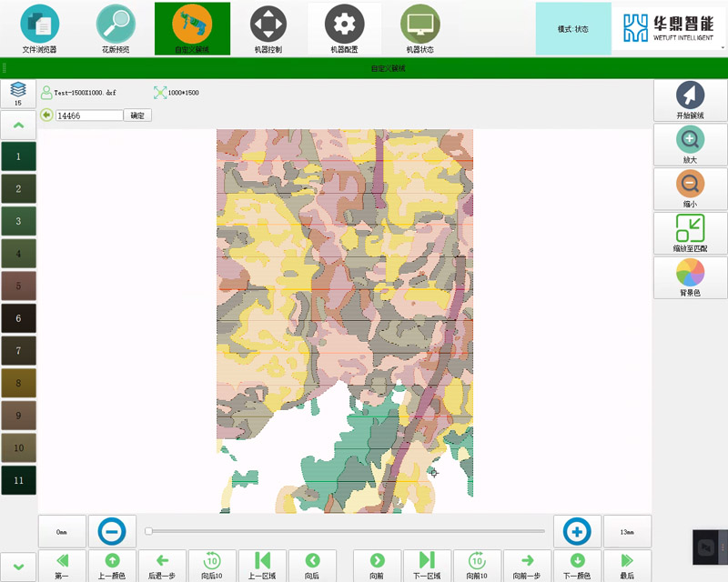Click the blue minus button beside slider
The image size is (728, 582).
pyautogui.click(x=112, y=531)
